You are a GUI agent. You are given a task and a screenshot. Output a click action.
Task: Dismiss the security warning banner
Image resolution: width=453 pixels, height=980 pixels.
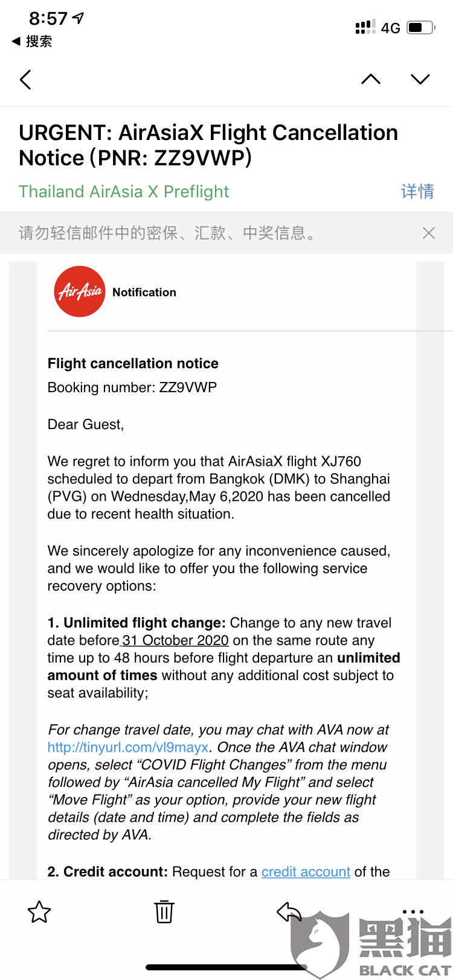(x=429, y=233)
